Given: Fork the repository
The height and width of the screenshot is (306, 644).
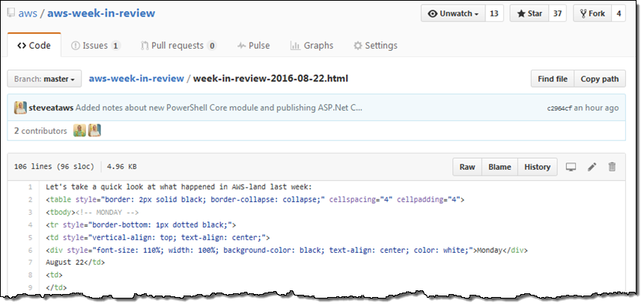Looking at the screenshot, I should pyautogui.click(x=591, y=13).
